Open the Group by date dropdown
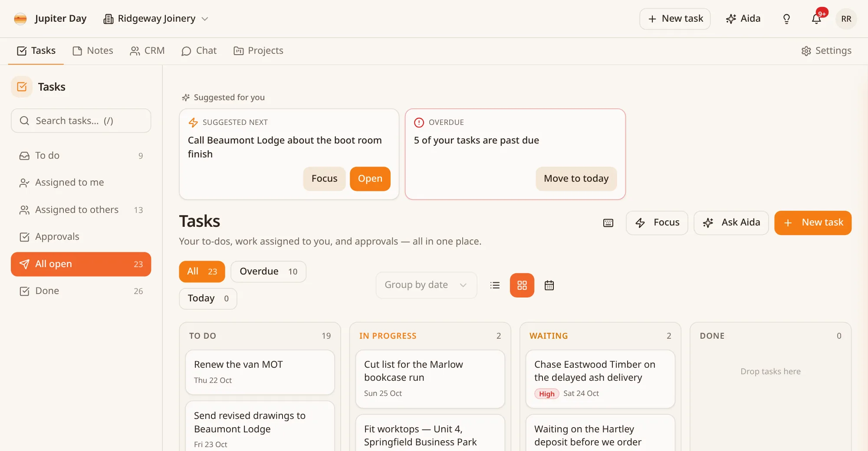The height and width of the screenshot is (451, 868). (x=426, y=285)
